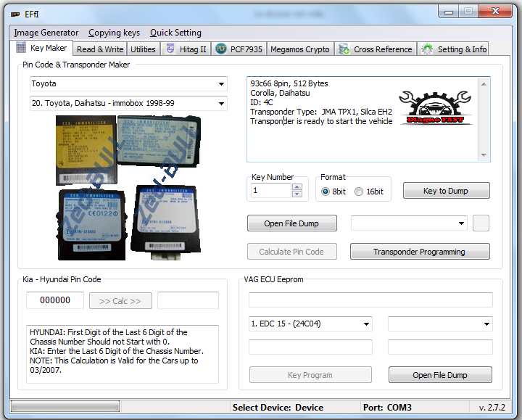
Task: Click the Key to Dump button
Action: point(446,191)
